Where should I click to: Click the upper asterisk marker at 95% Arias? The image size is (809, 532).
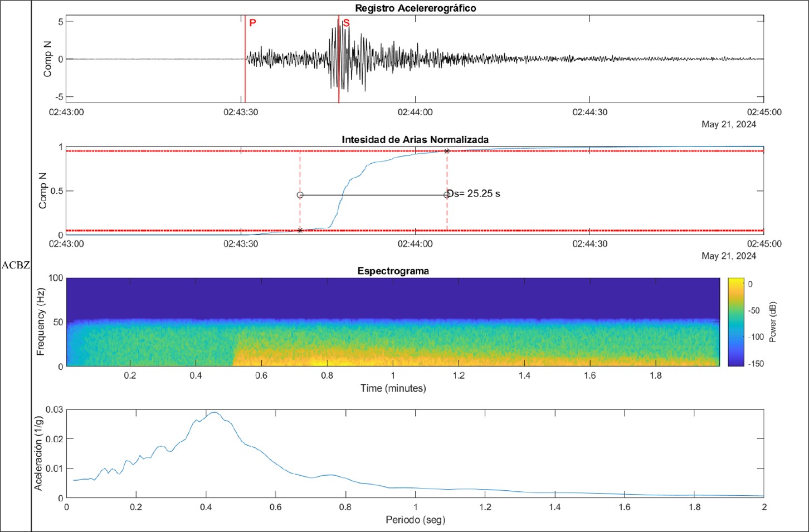(447, 151)
